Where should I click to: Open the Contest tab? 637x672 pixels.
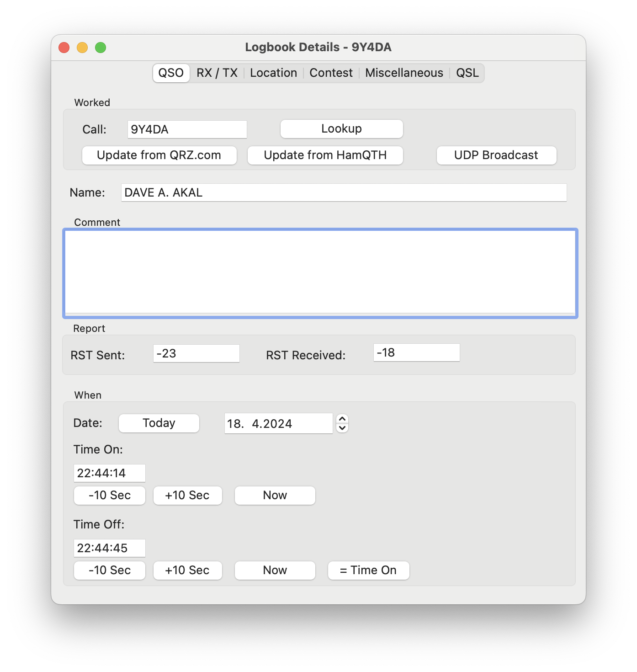click(331, 73)
